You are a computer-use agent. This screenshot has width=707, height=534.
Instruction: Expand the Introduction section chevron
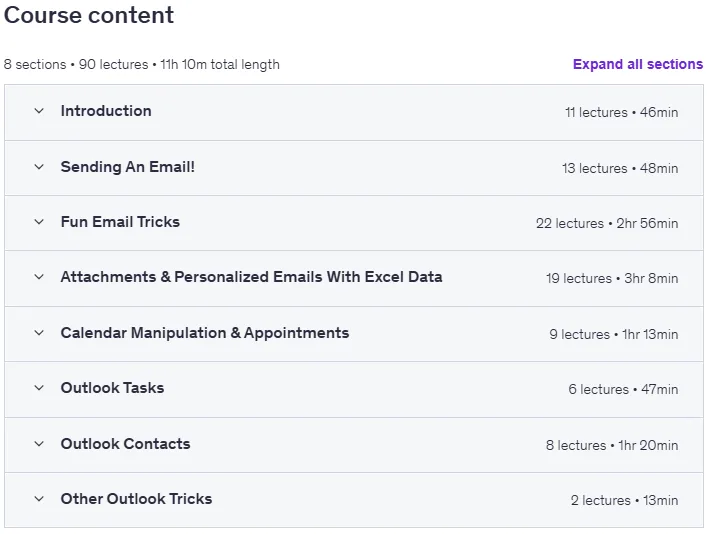[39, 111]
